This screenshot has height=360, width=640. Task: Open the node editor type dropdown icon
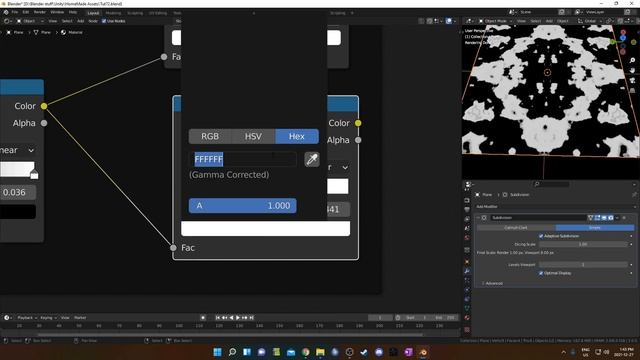coord(7,21)
